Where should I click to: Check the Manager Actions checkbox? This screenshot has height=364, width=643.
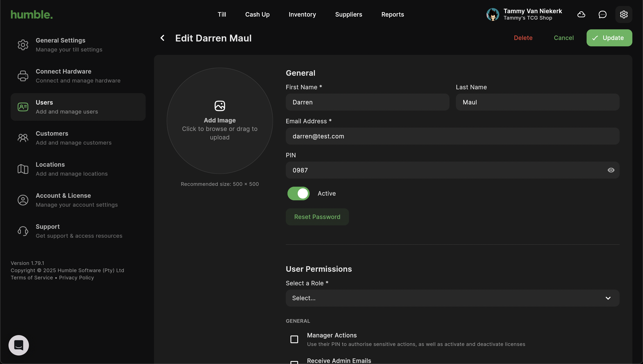(294, 339)
